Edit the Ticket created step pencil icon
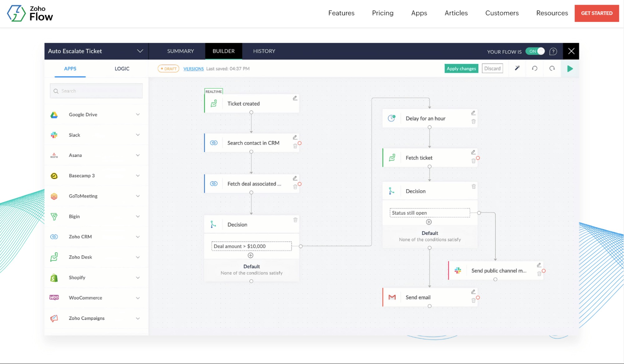This screenshot has width=624, height=364. click(x=295, y=98)
